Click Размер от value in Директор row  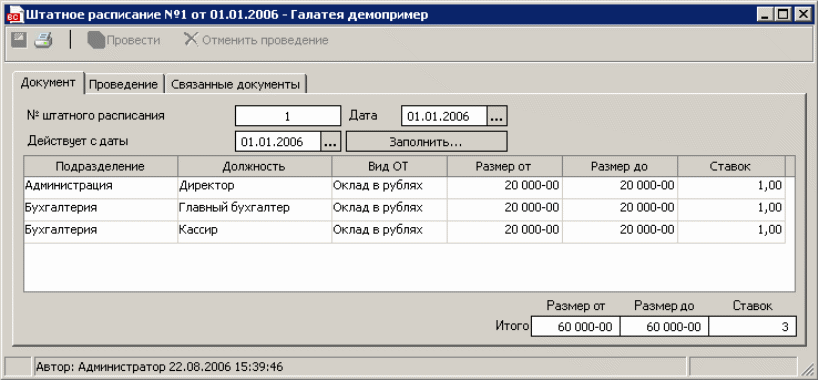(x=504, y=186)
